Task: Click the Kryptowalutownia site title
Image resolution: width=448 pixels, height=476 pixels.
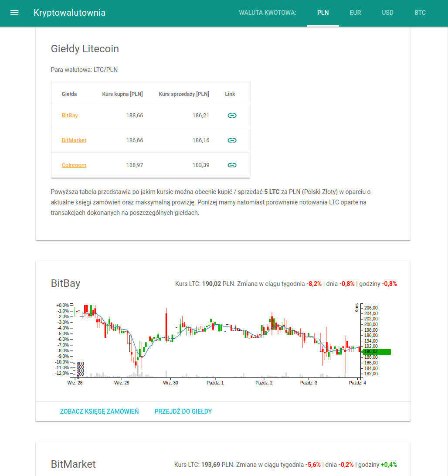Action: point(69,13)
